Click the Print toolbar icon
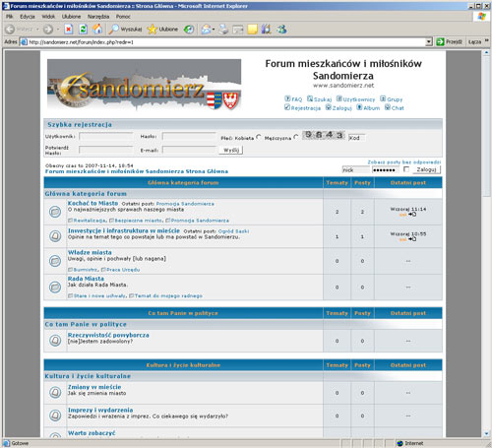This screenshot has height=448, width=492. point(223,30)
